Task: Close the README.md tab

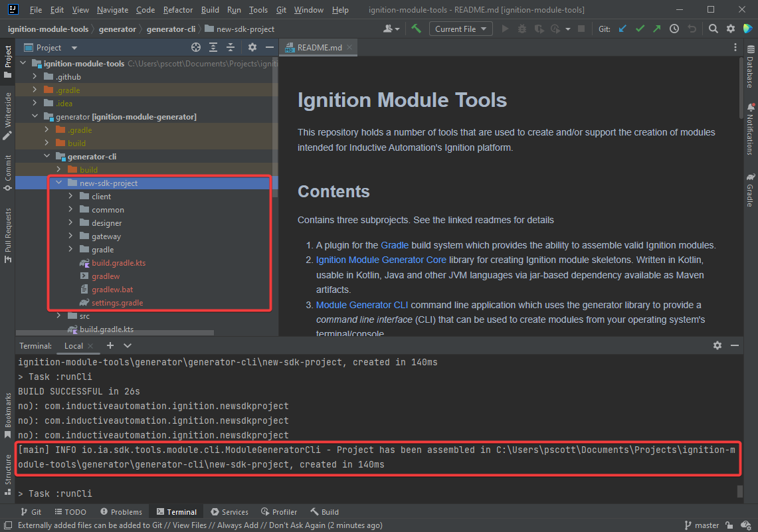Action: (x=349, y=47)
